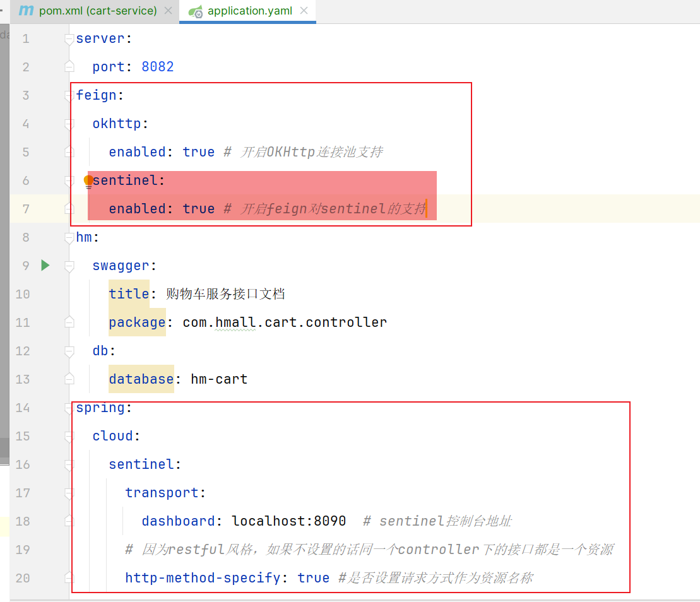Click the 'swagger' key on line 9
The image size is (700, 602).
tap(121, 266)
